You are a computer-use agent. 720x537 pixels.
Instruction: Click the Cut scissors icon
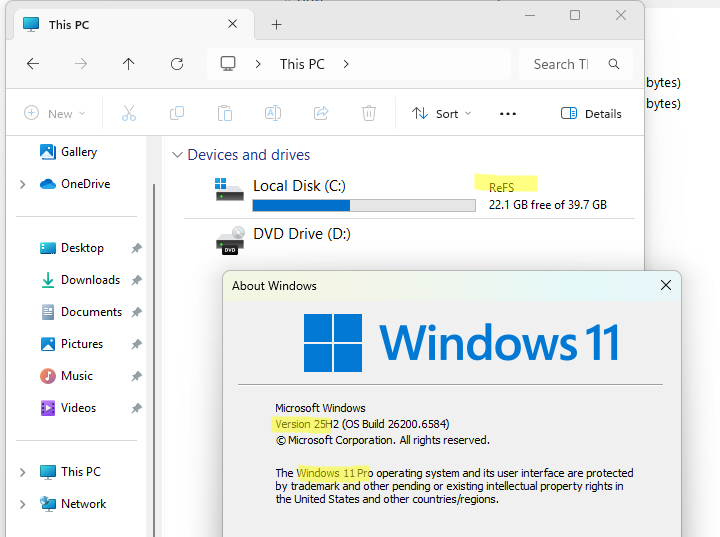click(129, 113)
